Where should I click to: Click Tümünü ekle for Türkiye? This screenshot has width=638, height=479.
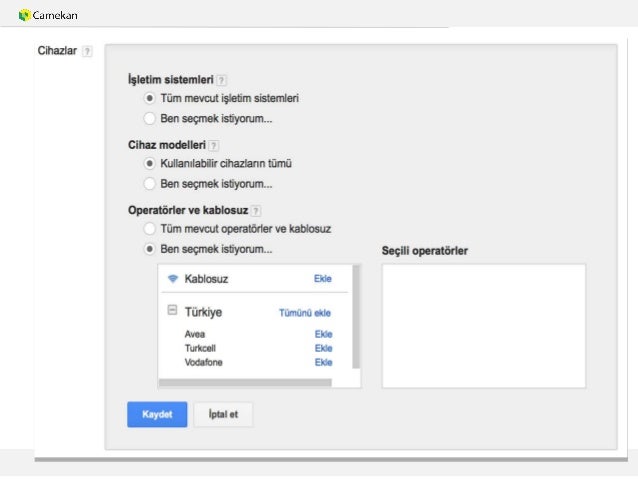(305, 313)
